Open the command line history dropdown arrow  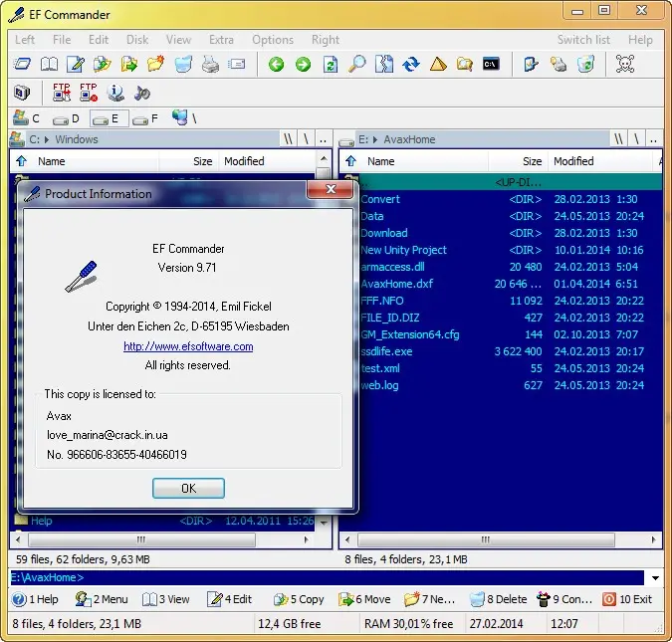pos(655,578)
